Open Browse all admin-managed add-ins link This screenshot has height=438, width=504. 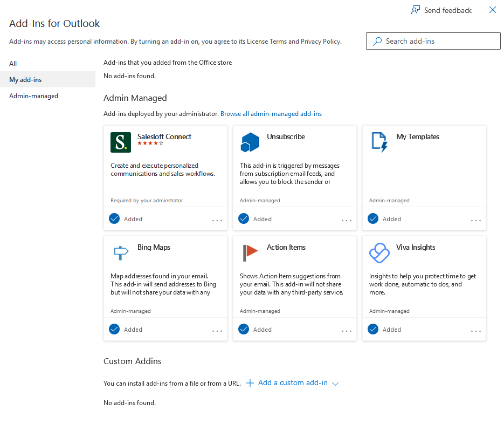tap(271, 114)
